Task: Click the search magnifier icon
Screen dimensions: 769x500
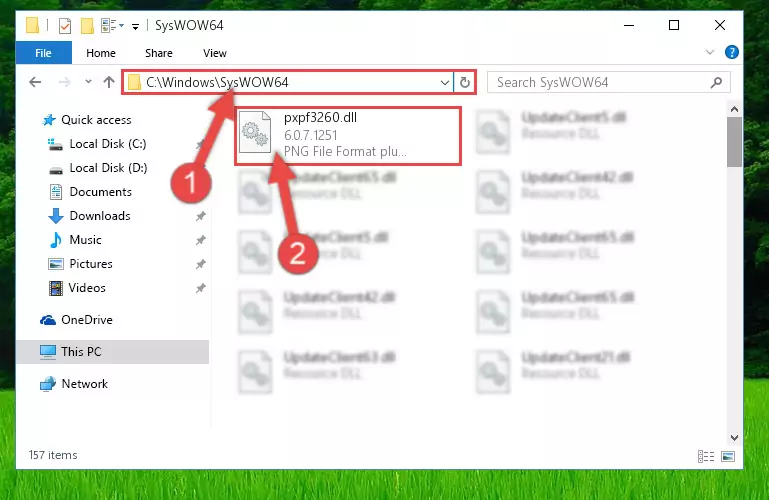Action: [717, 82]
